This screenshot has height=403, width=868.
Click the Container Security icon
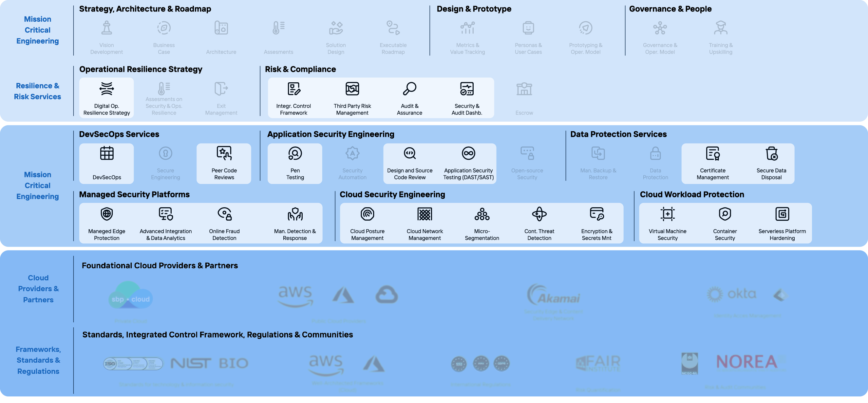click(x=725, y=214)
